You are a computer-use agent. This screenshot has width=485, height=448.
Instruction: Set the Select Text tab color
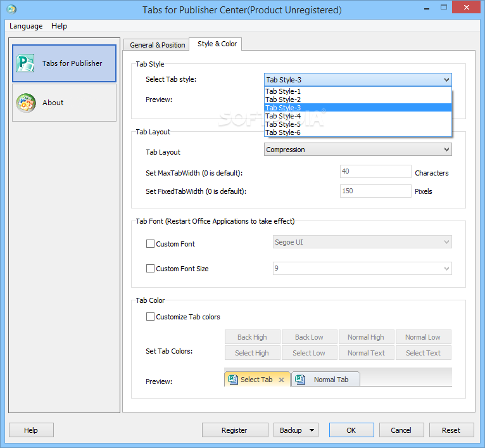(423, 353)
